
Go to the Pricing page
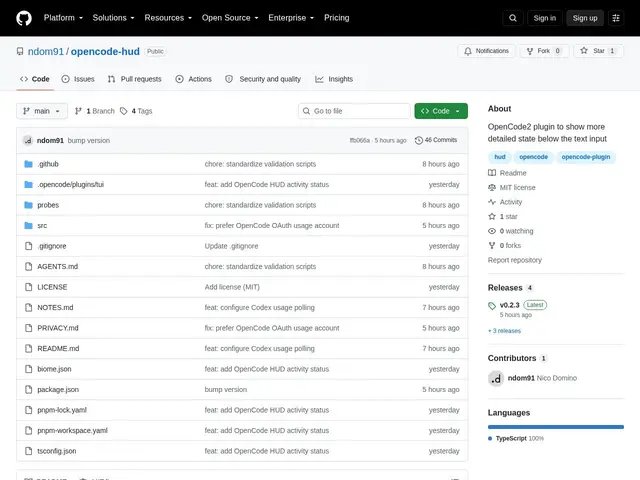(336, 18)
